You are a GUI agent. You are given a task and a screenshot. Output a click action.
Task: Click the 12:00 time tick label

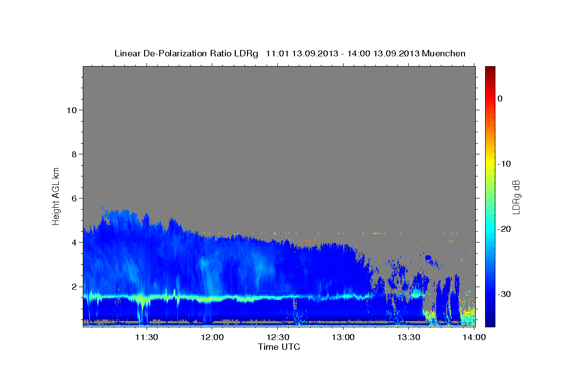point(213,337)
